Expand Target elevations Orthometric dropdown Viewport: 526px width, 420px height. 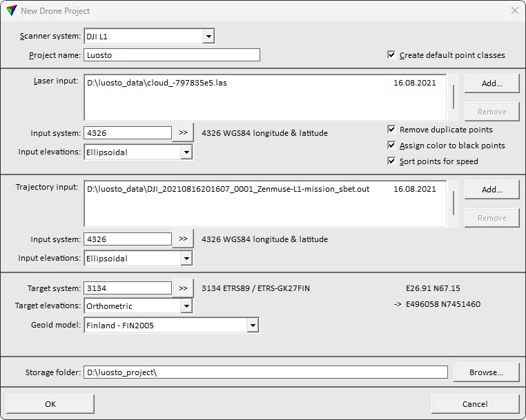[x=186, y=306]
